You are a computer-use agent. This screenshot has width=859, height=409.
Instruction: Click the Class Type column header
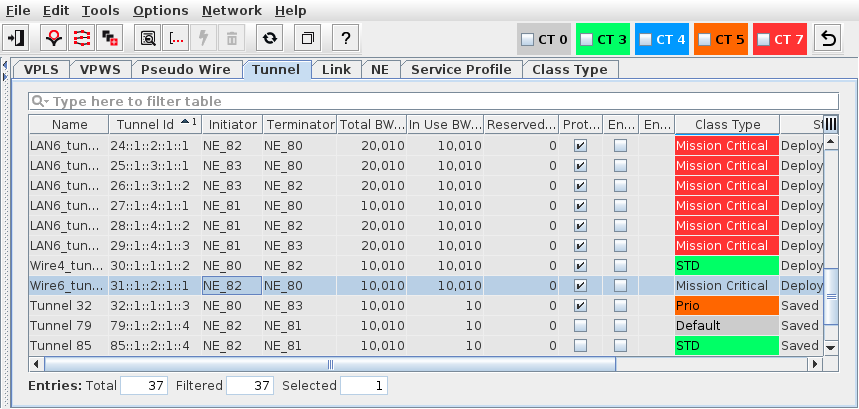pyautogui.click(x=727, y=125)
